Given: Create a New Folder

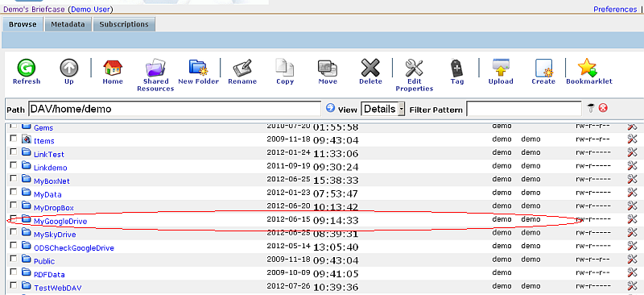Looking at the screenshot, I should click(198, 68).
